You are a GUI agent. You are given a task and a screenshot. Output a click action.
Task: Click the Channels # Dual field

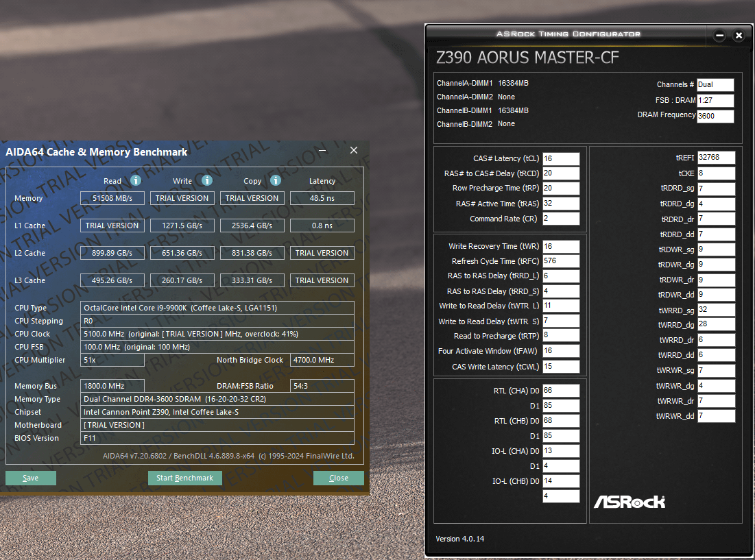click(x=715, y=85)
